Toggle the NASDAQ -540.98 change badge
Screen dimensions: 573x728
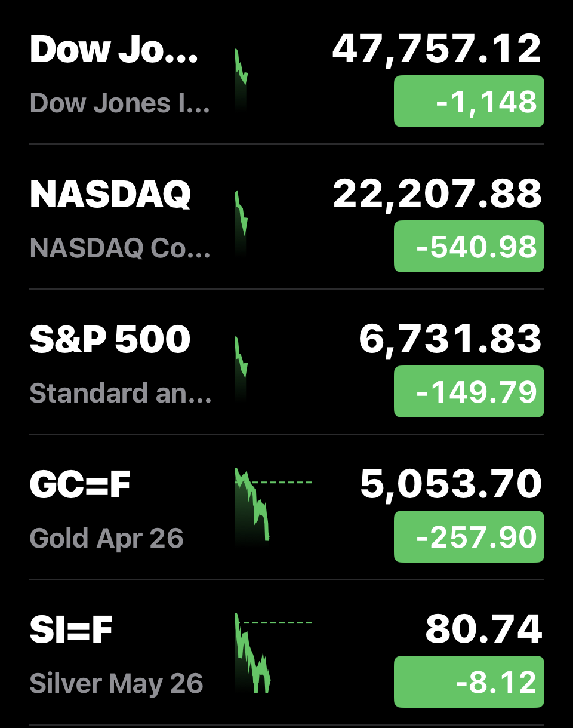coord(469,247)
